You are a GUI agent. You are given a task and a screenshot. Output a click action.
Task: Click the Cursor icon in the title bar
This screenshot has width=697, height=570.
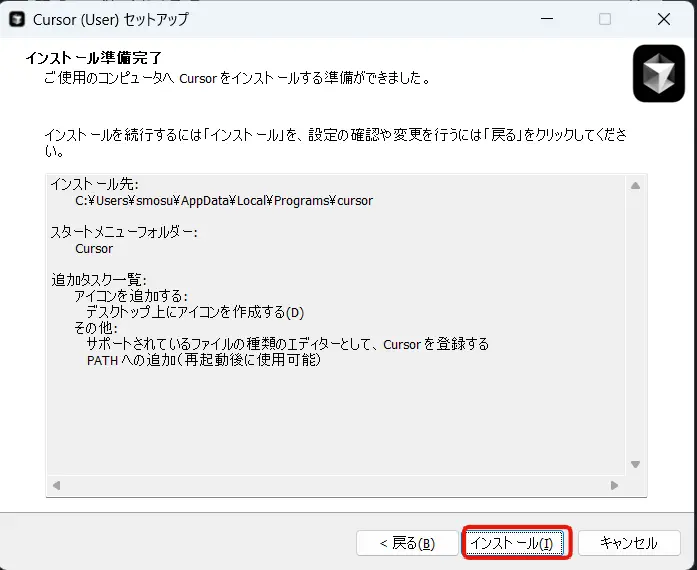point(17,20)
